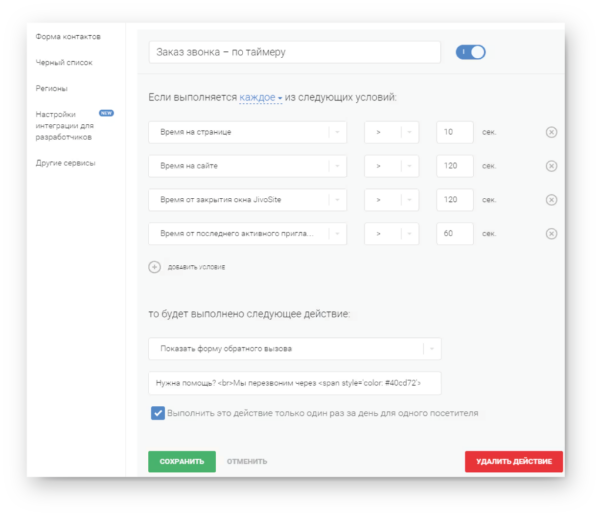Go to 'Регионы' in the sidebar

tap(52, 88)
